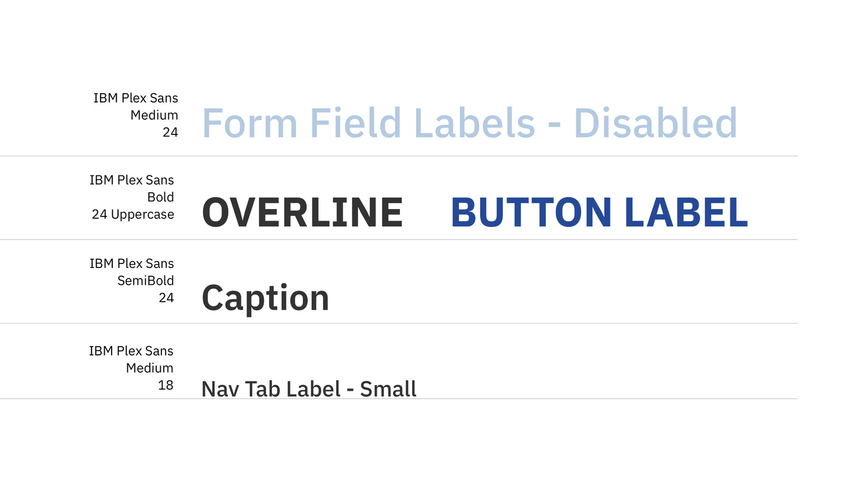868x488 pixels.
Task: Click the Nav Tab Label - Small text
Action: point(308,389)
